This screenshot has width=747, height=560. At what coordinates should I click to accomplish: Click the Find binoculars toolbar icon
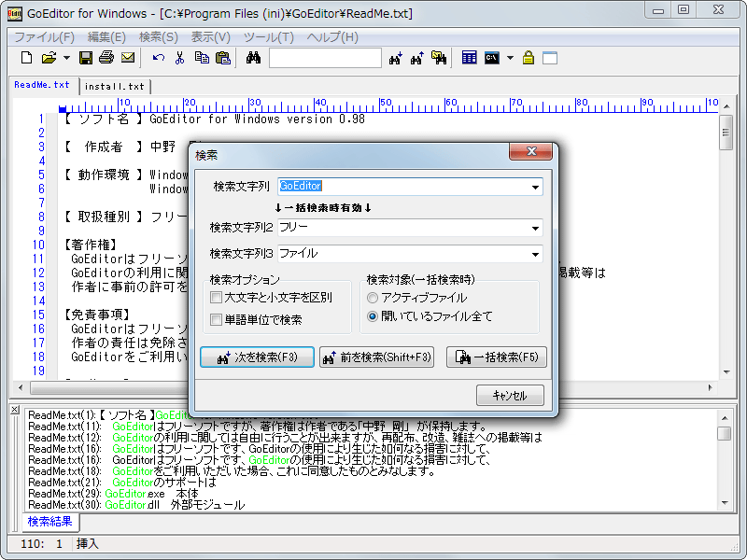pyautogui.click(x=253, y=58)
